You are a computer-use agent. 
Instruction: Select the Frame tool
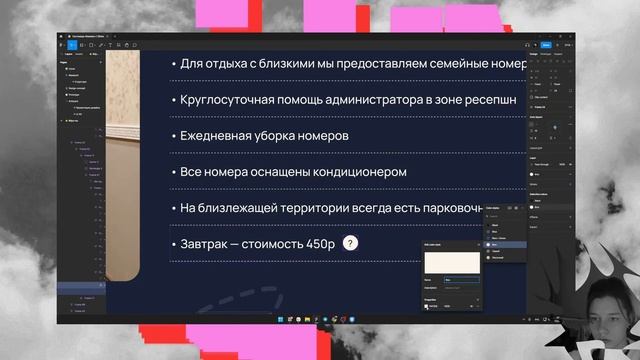pyautogui.click(x=82, y=45)
